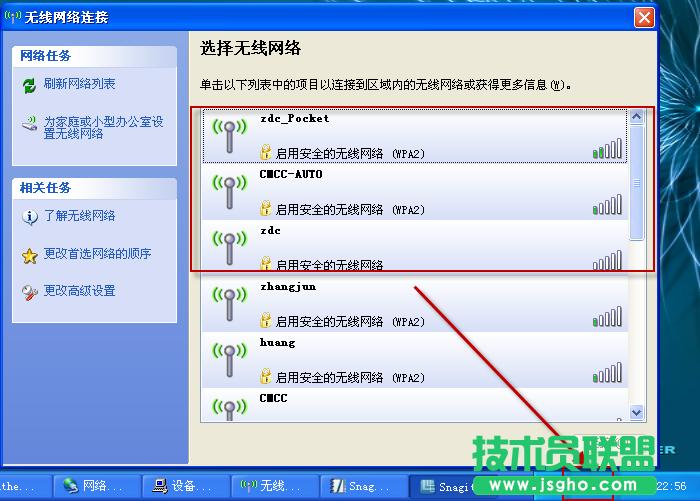The height and width of the screenshot is (501, 700).
Task: Select the zhangjun network antenna icon
Action: pyautogui.click(x=229, y=304)
